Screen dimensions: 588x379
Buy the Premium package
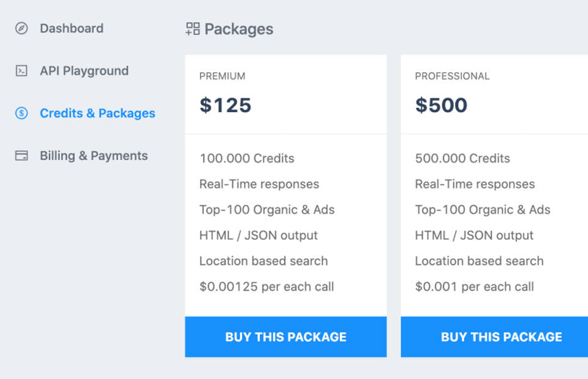click(285, 337)
